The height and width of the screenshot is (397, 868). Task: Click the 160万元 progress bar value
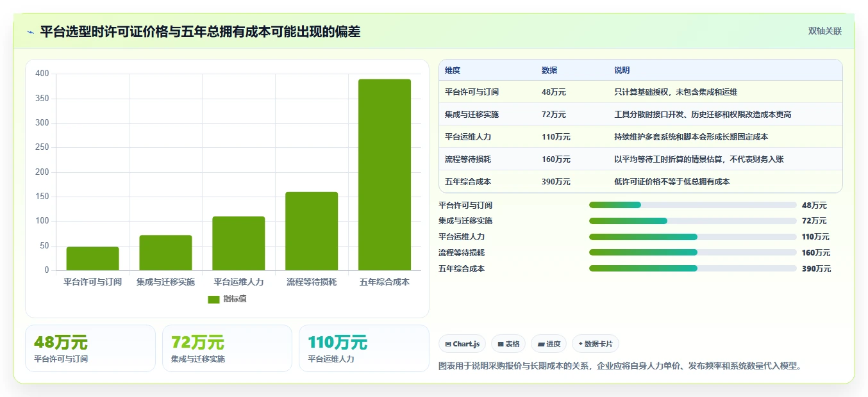(x=816, y=253)
